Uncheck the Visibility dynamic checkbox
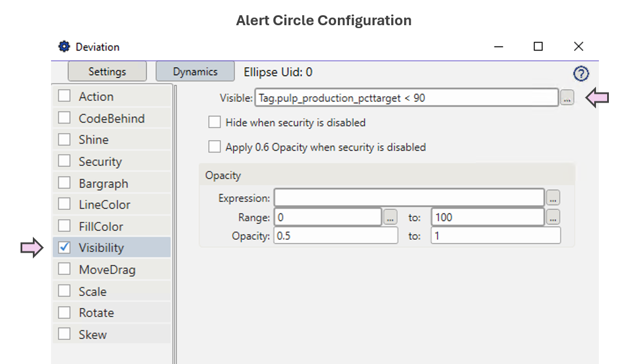The image size is (630, 364). 65,248
